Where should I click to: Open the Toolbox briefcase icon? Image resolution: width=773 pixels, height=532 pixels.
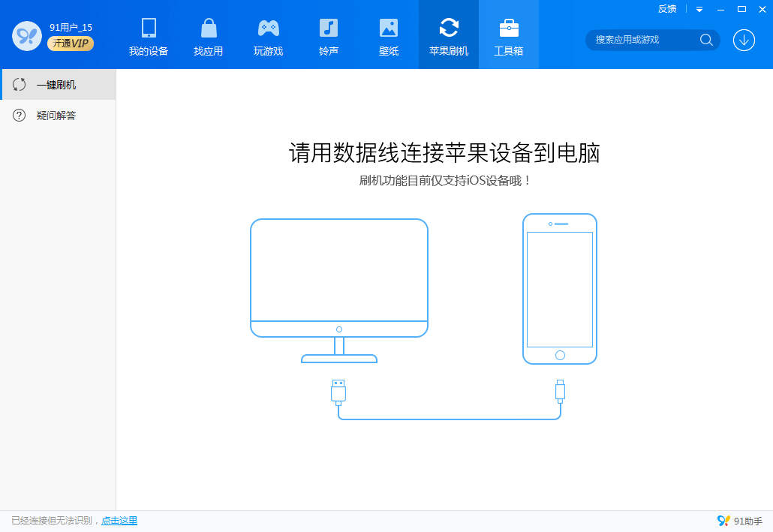pos(509,29)
